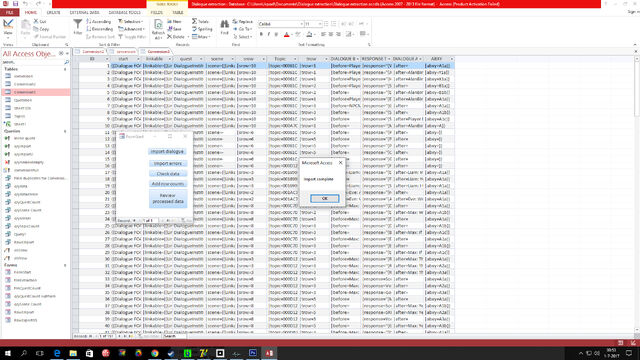640x360 pixels.
Task: Open the More records dropdown
Action: tap(202, 37)
